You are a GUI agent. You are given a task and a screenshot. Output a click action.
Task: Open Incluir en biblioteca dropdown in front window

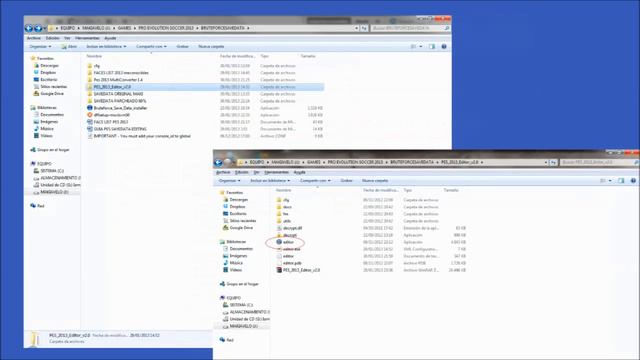[x=270, y=180]
